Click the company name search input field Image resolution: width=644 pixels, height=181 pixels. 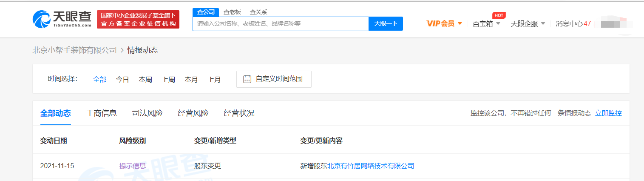tap(281, 24)
